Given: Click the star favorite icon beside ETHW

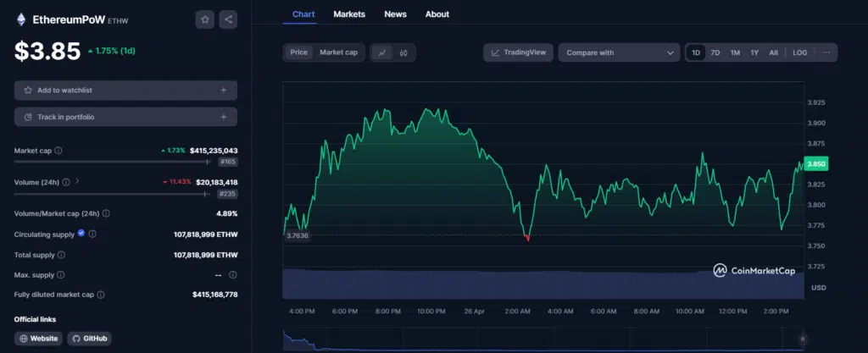Looking at the screenshot, I should click(205, 19).
